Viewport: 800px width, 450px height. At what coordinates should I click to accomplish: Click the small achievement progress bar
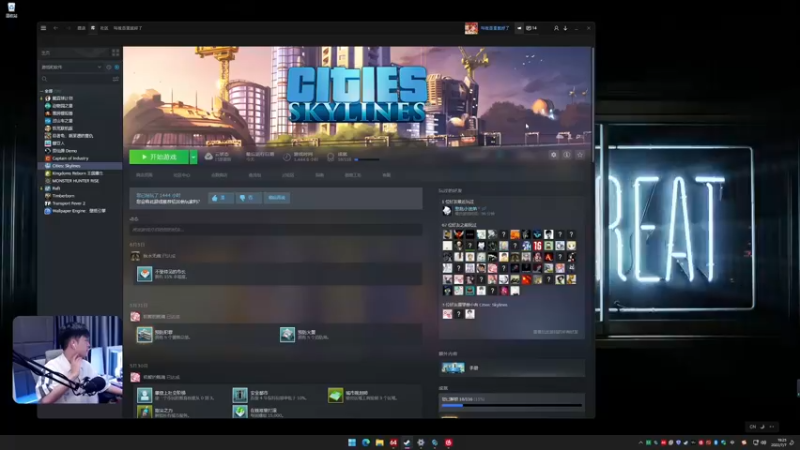[x=367, y=159]
